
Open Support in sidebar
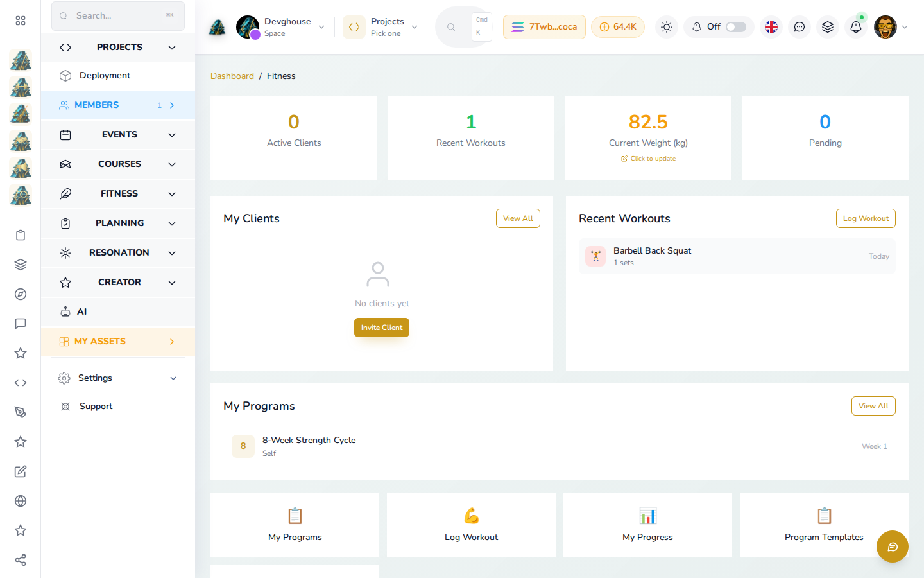(x=118, y=407)
